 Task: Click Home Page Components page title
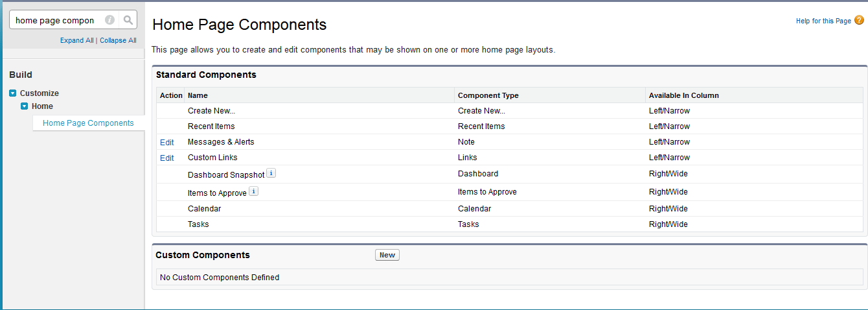240,25
